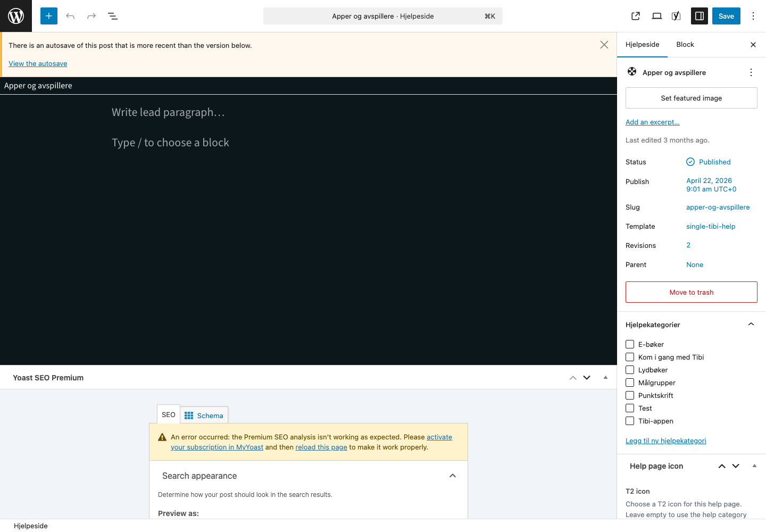Open the editor options menu
Screen dimensions: 766x532
pyautogui.click(x=753, y=16)
